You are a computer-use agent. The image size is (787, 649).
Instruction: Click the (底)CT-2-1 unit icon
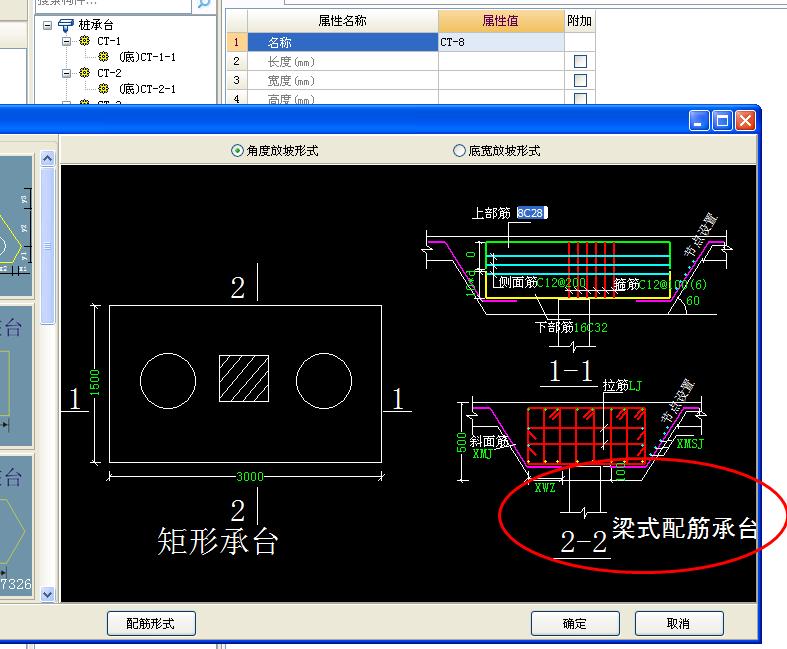click(x=103, y=89)
